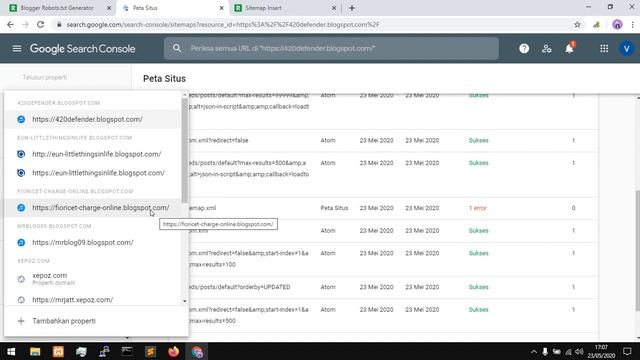
Task: Click the property dropdown scrollbar thumb
Action: pyautogui.click(x=184, y=150)
